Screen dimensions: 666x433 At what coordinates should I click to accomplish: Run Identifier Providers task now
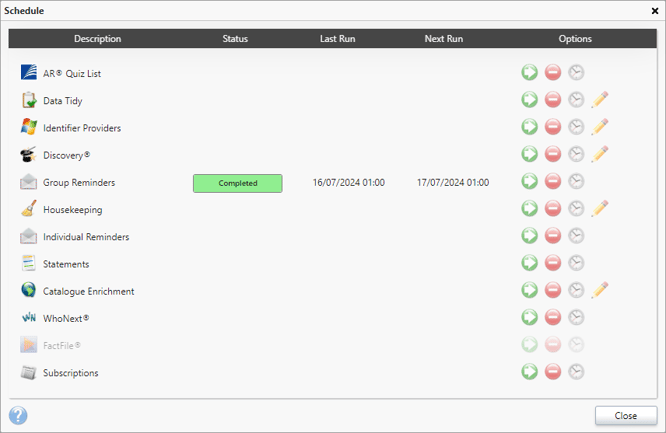(529, 127)
